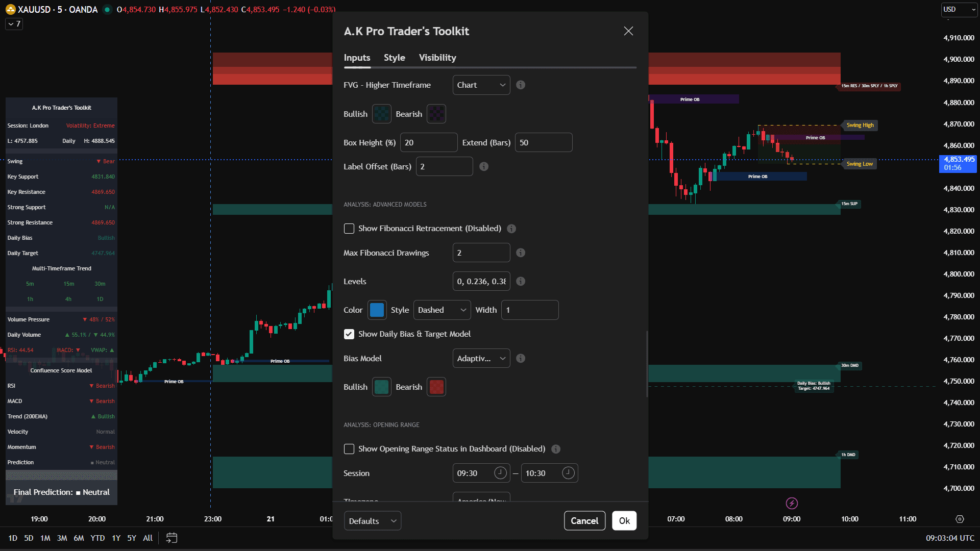
Task: Open the Visibility tab
Action: 437,58
